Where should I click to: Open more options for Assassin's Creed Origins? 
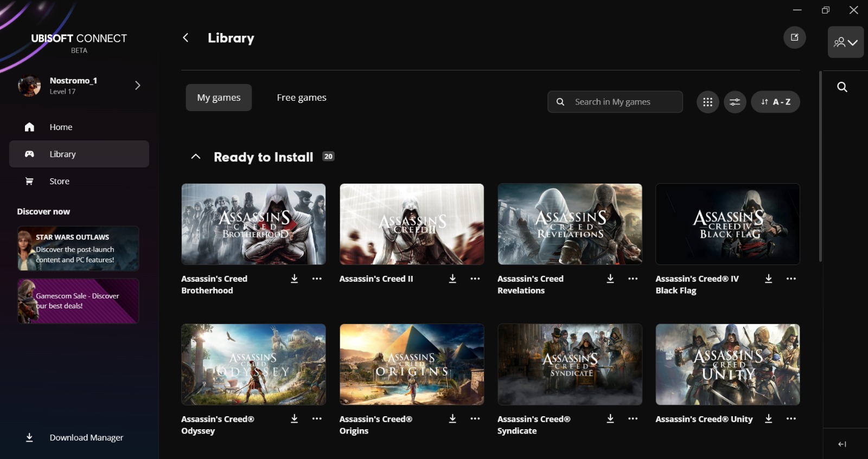click(475, 419)
